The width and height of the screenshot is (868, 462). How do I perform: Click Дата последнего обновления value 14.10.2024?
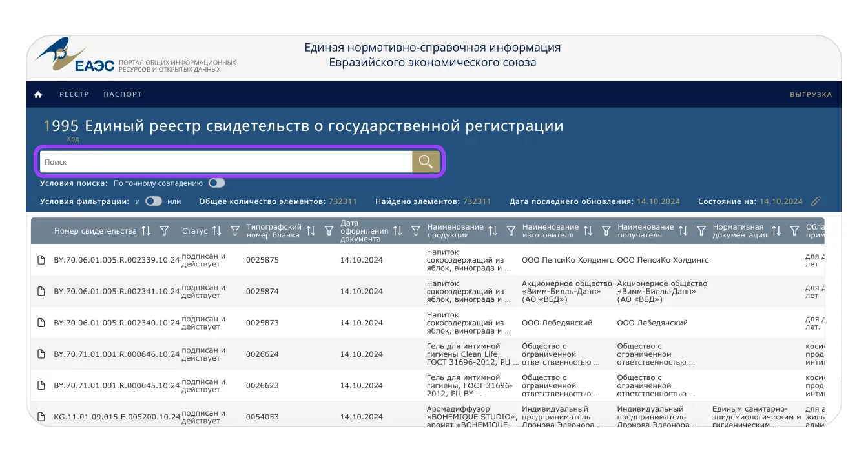pyautogui.click(x=659, y=201)
